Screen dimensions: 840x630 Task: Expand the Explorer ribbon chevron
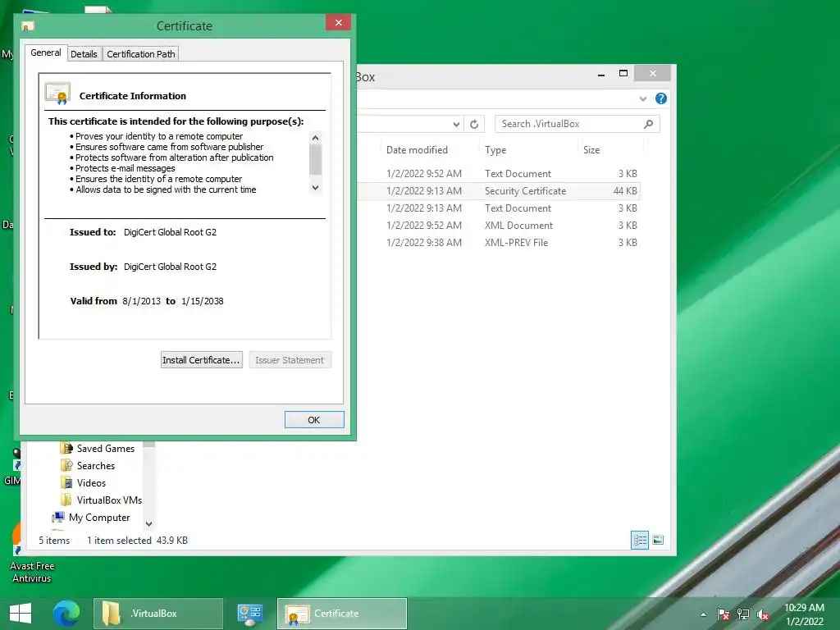tap(643, 98)
